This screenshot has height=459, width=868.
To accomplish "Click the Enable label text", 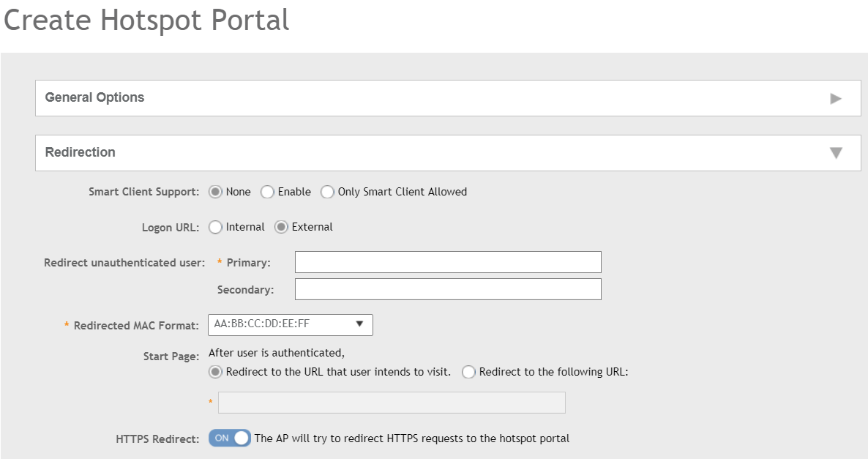I will pyautogui.click(x=294, y=192).
